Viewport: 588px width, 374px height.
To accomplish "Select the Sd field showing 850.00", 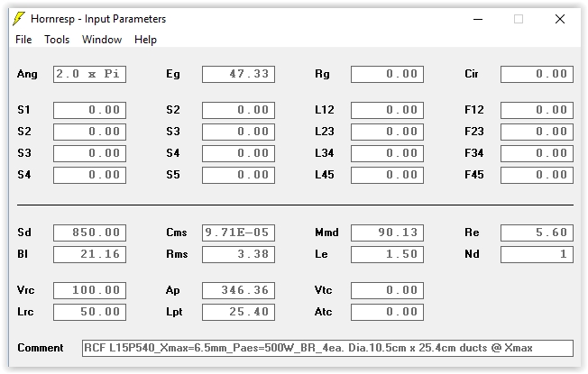I will [89, 233].
